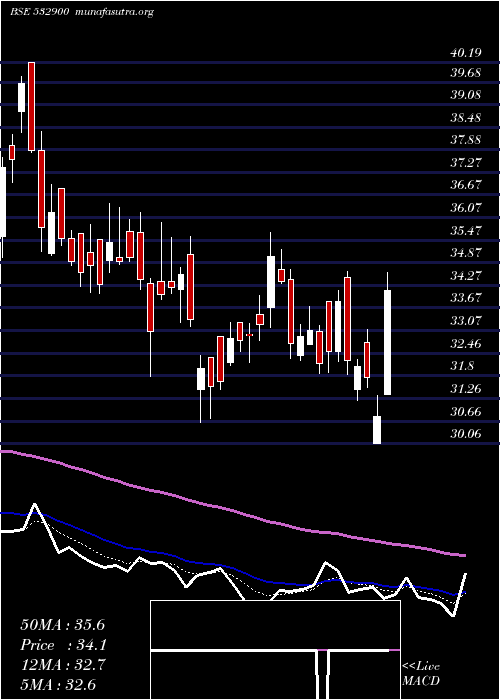Click the '12MA : 32.7' legend entry
The image size is (500, 700).
[62, 665]
